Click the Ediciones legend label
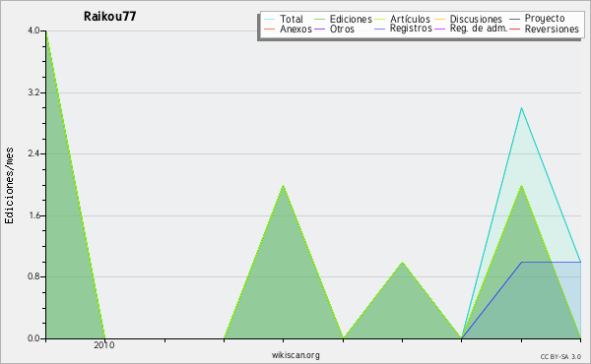The image size is (591, 364). (351, 19)
